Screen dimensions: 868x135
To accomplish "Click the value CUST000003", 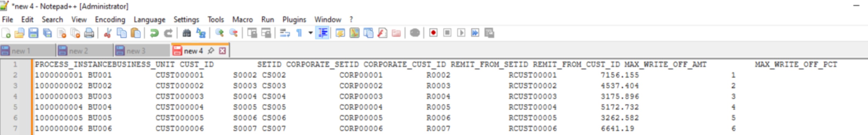I will (x=180, y=96).
